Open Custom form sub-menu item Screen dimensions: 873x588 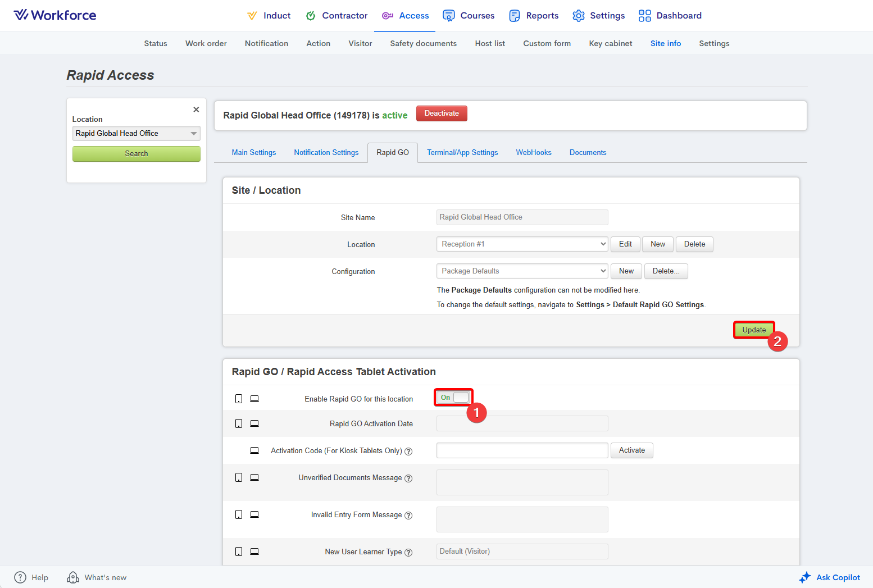coord(547,43)
